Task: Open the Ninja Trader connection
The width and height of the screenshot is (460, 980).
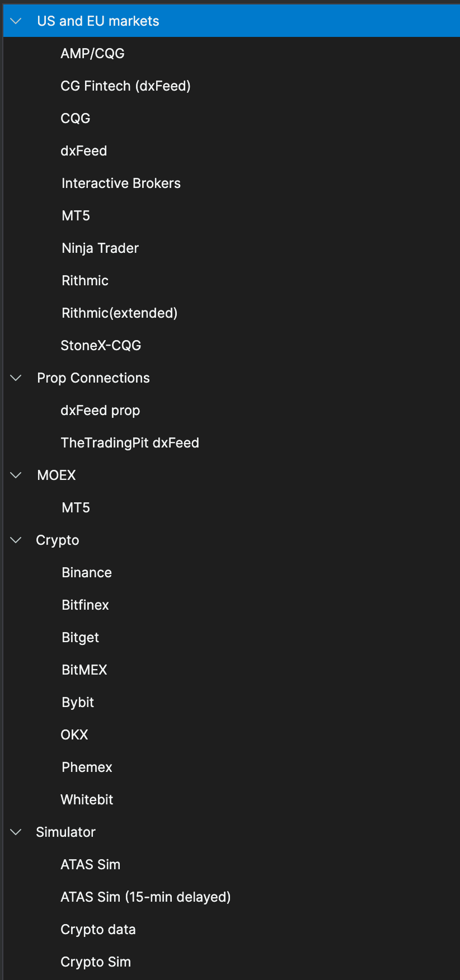Action: coord(100,248)
